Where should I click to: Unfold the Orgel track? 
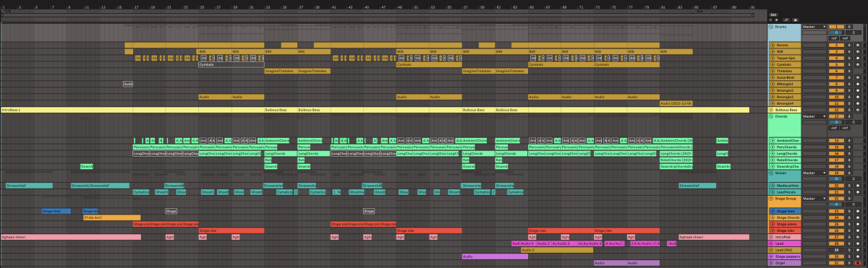pyautogui.click(x=772, y=263)
